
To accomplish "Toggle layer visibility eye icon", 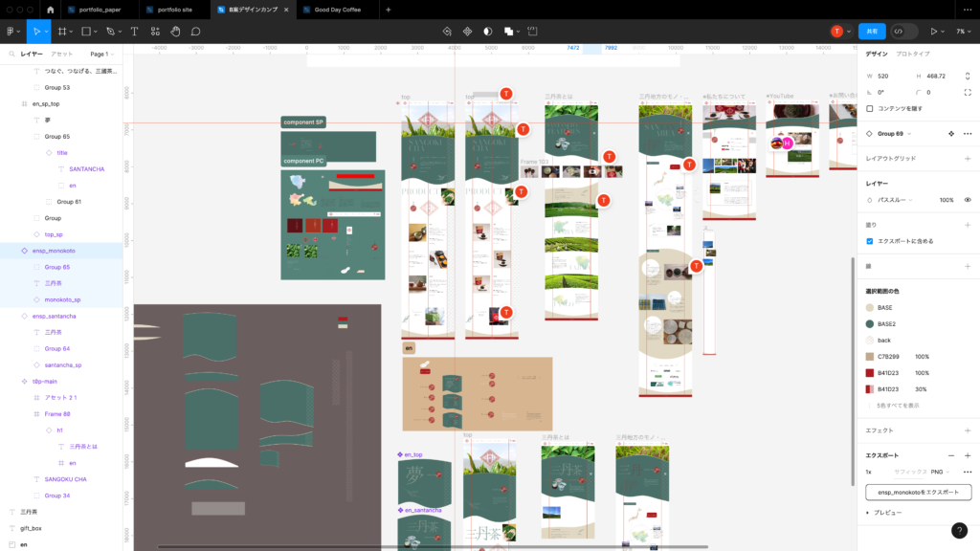I will [968, 200].
